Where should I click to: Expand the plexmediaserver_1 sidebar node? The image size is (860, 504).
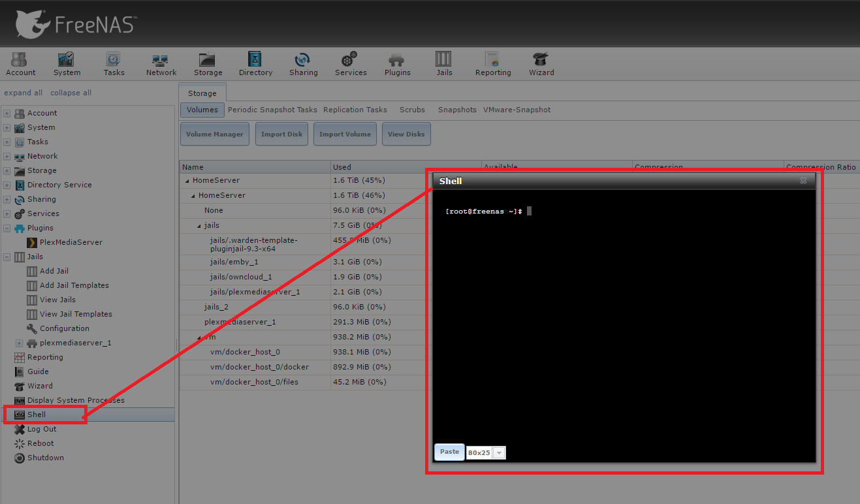click(19, 343)
